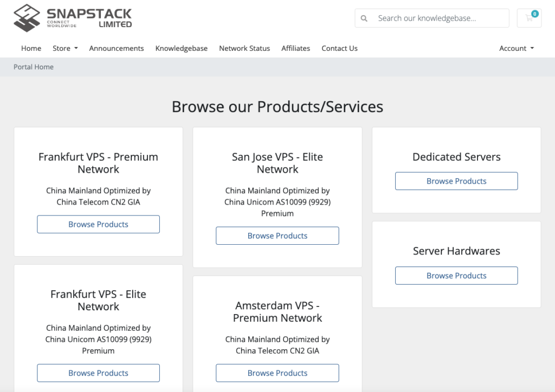
Task: Open the shopping cart icon
Action: (x=529, y=18)
